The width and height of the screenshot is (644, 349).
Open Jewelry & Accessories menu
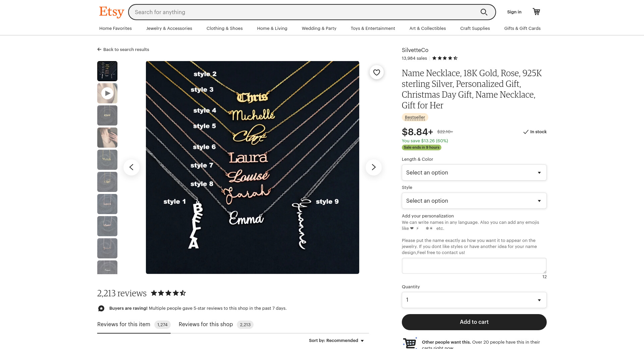[x=169, y=28]
